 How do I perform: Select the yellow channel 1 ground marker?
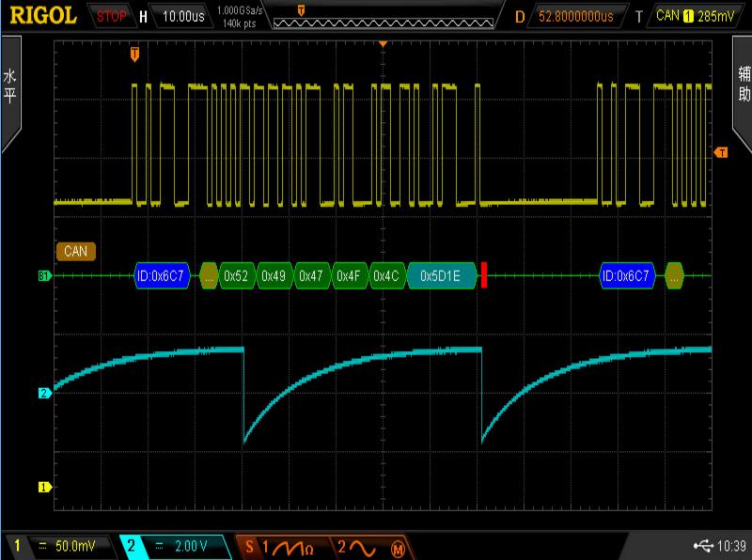pos(43,487)
